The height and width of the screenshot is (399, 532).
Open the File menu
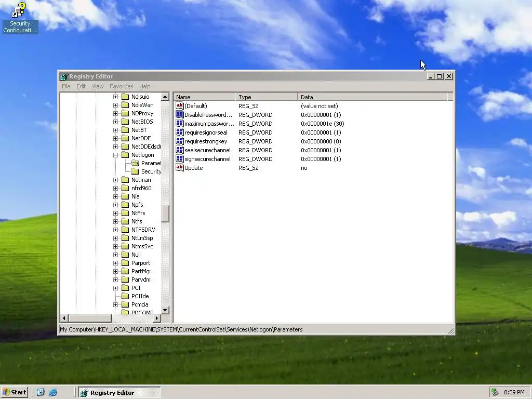click(66, 87)
